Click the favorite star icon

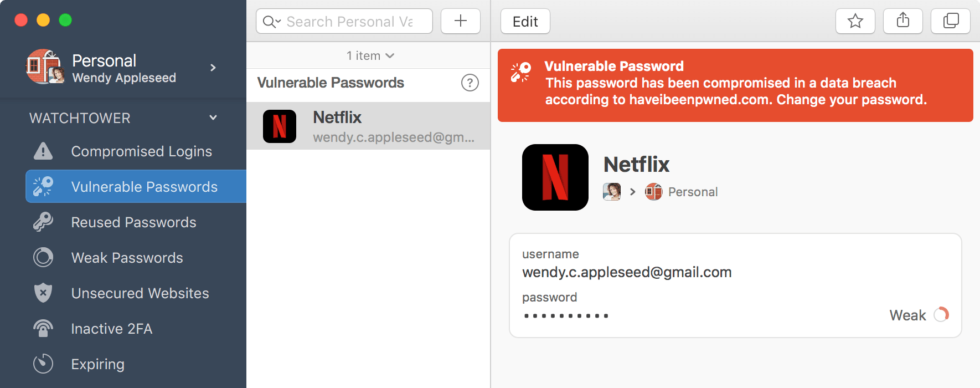[x=855, y=21]
